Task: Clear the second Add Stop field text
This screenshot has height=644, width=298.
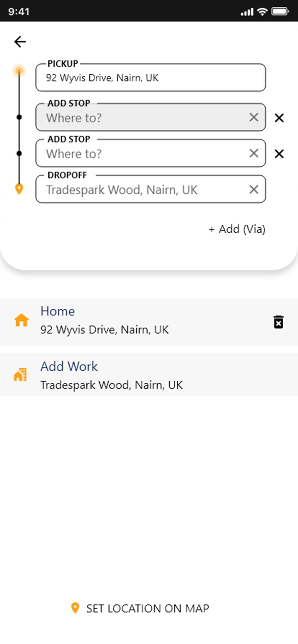Action: 254,153
